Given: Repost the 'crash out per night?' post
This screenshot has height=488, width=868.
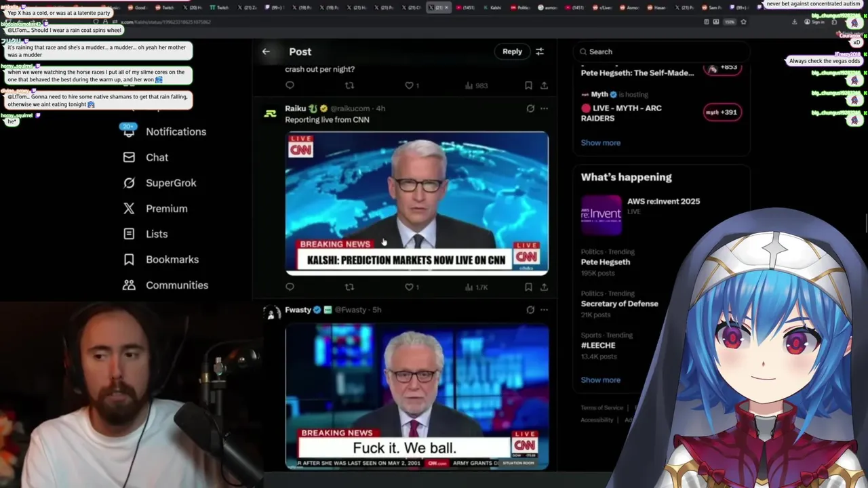Looking at the screenshot, I should pyautogui.click(x=349, y=85).
